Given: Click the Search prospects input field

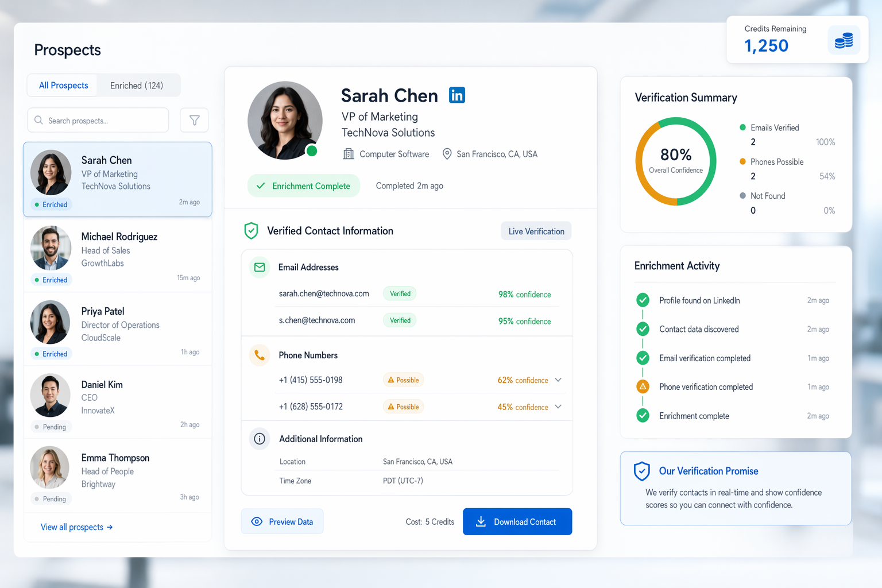Looking at the screenshot, I should tap(98, 120).
